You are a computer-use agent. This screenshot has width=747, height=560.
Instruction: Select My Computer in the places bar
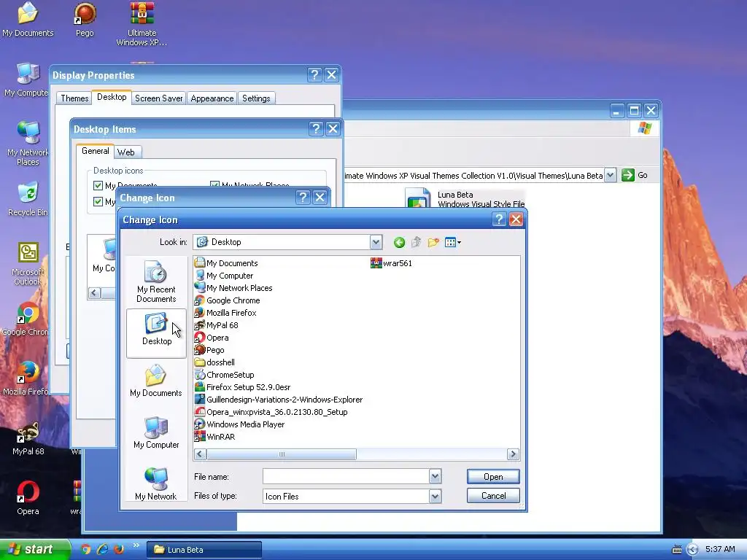pyautogui.click(x=156, y=433)
